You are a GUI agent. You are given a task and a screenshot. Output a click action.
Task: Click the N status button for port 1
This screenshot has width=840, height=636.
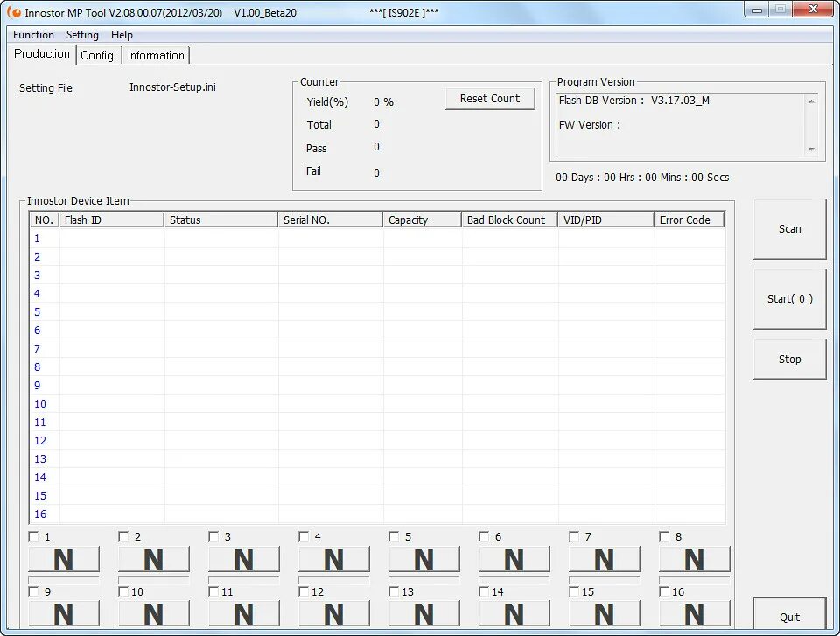click(64, 560)
